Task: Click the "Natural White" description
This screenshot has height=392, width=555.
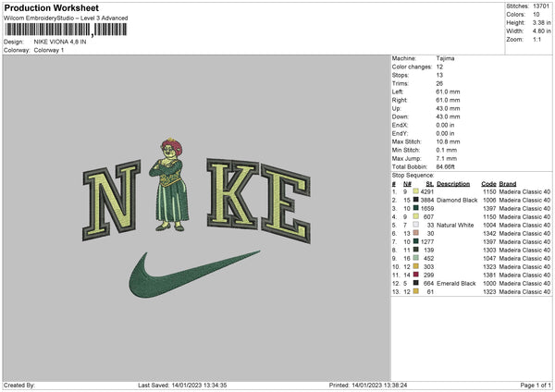Action: click(x=455, y=225)
